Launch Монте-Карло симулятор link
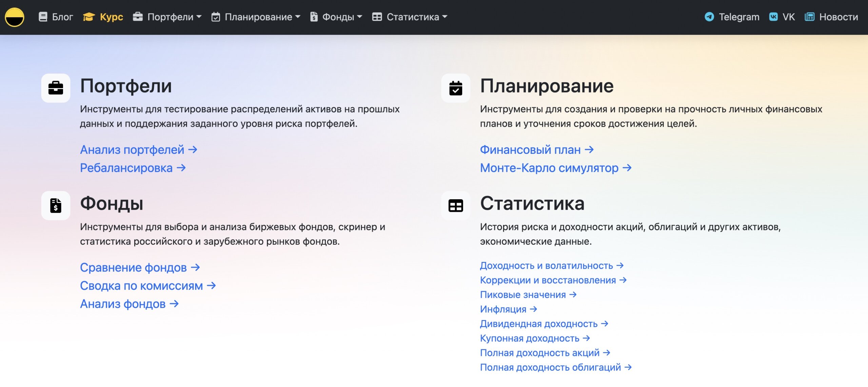This screenshot has width=868, height=387. pos(556,168)
